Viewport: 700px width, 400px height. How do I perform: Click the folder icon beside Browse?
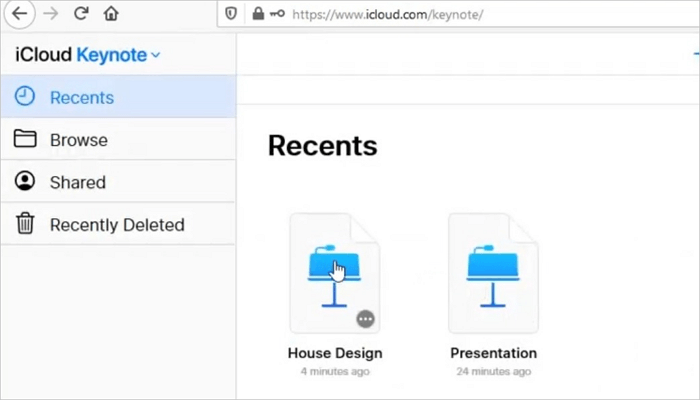point(25,138)
